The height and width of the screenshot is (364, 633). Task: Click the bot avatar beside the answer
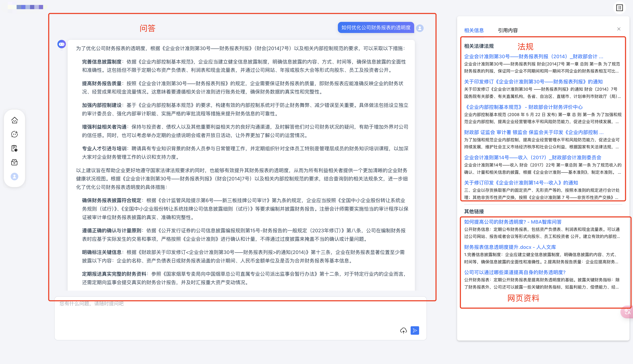(62, 44)
